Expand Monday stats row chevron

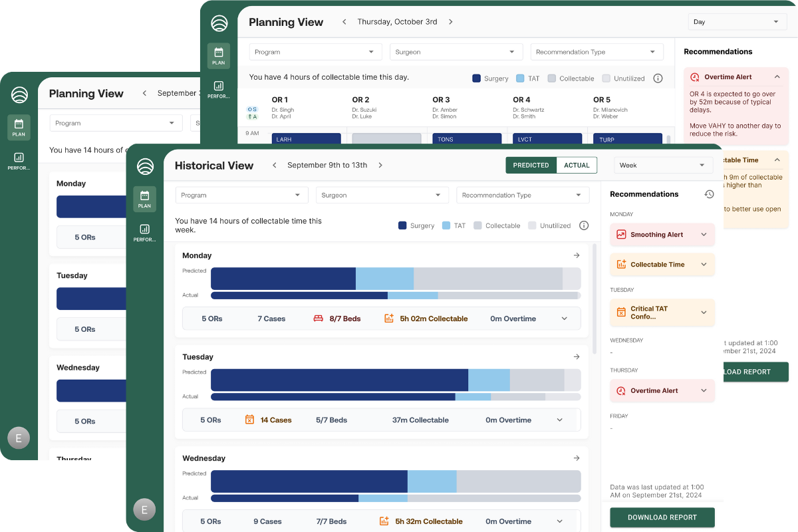[x=565, y=319]
